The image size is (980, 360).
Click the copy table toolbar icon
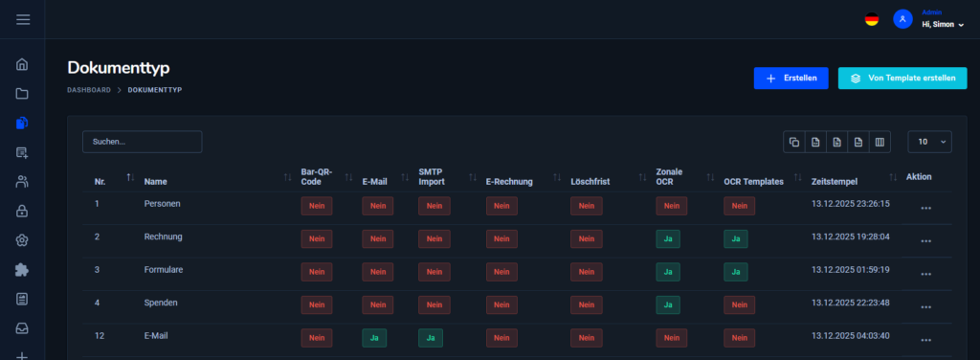(x=794, y=142)
